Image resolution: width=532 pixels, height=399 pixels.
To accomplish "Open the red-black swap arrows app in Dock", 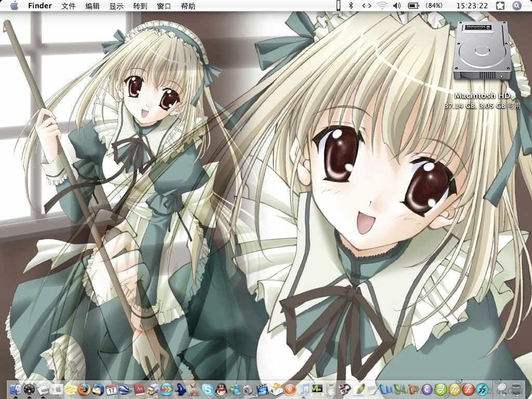I will tap(345, 390).
